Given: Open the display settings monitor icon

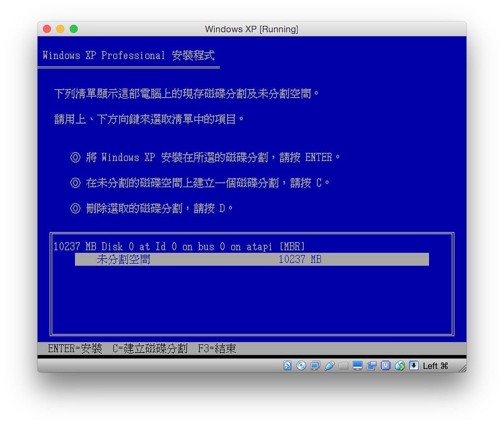Looking at the screenshot, I should [357, 365].
